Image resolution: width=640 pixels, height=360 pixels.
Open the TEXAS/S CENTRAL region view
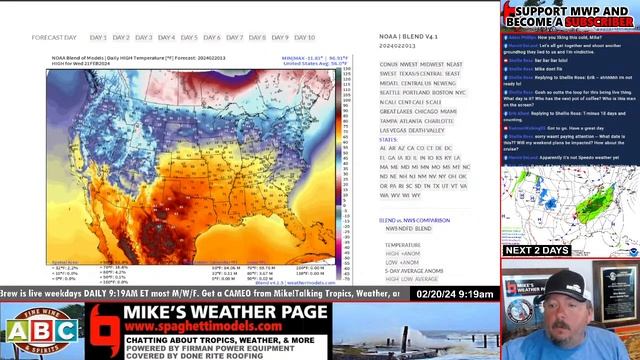(x=421, y=74)
